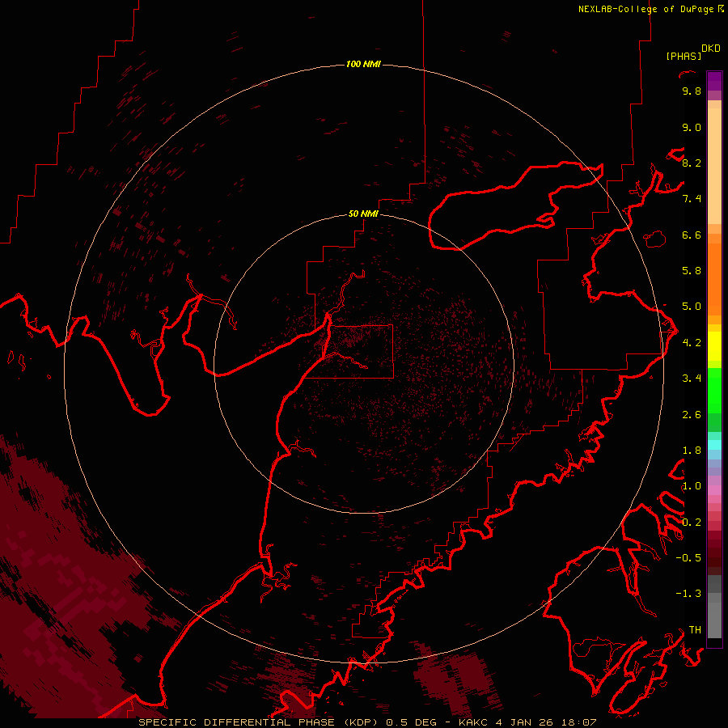This screenshot has height=728, width=728.
Task: Pick the yellow segment of the color bar
Action: pyautogui.click(x=714, y=346)
